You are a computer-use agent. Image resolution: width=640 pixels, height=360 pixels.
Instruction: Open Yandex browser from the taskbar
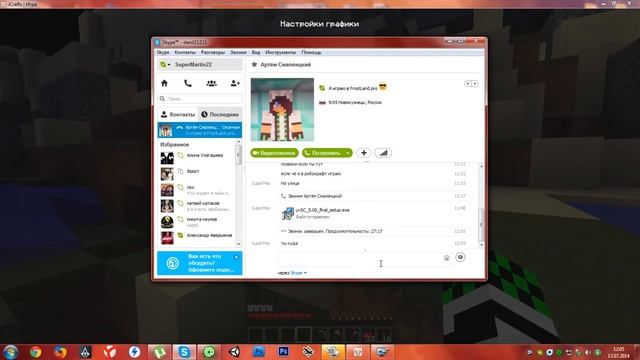(x=110, y=352)
